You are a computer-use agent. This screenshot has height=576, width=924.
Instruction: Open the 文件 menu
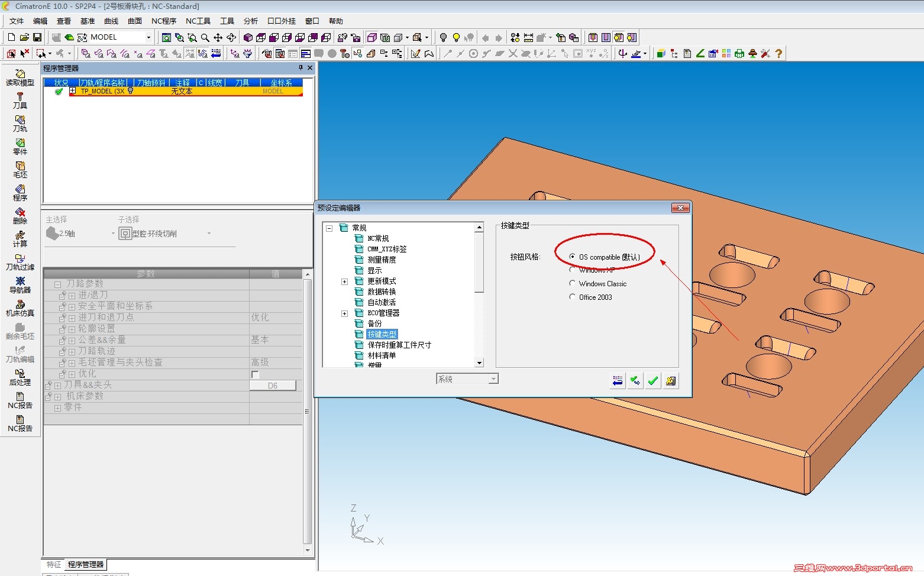click(x=17, y=21)
